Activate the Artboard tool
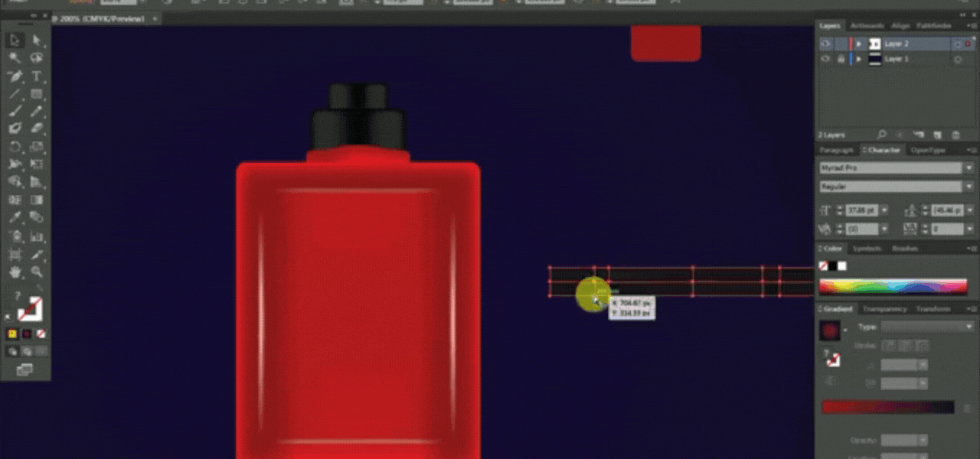Viewport: 980px width, 459px height. (15, 253)
